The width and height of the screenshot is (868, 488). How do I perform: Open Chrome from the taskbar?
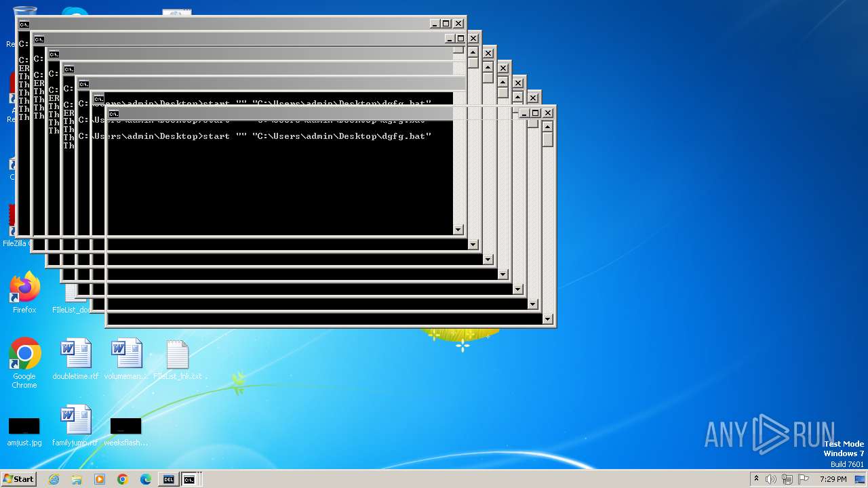[123, 479]
